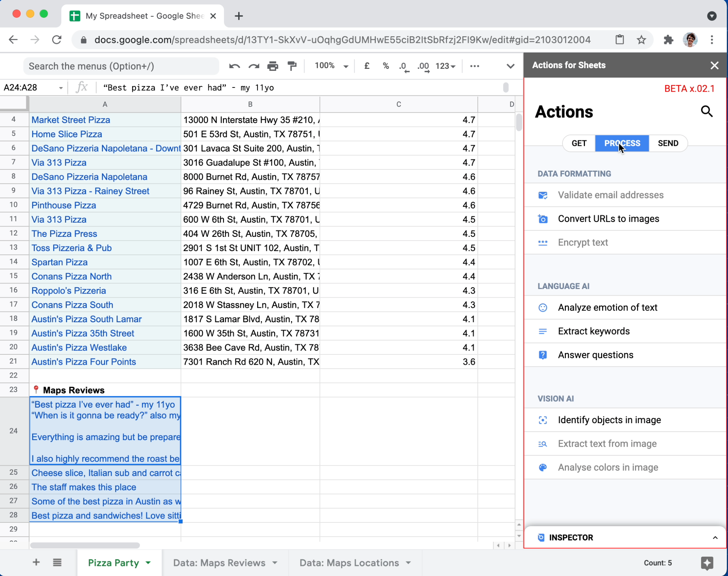Close the Actions for Sheets sidebar
Viewport: 728px width, 576px height.
[715, 65]
